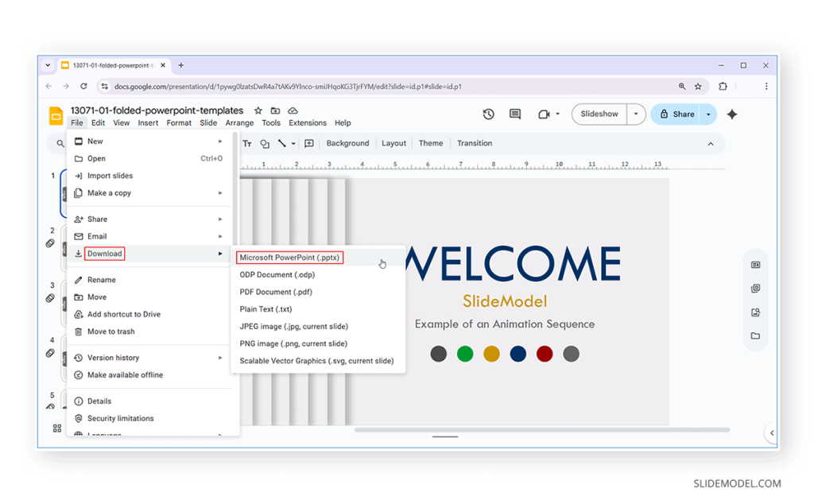Open the Background settings
The height and width of the screenshot is (504, 814).
(x=347, y=143)
